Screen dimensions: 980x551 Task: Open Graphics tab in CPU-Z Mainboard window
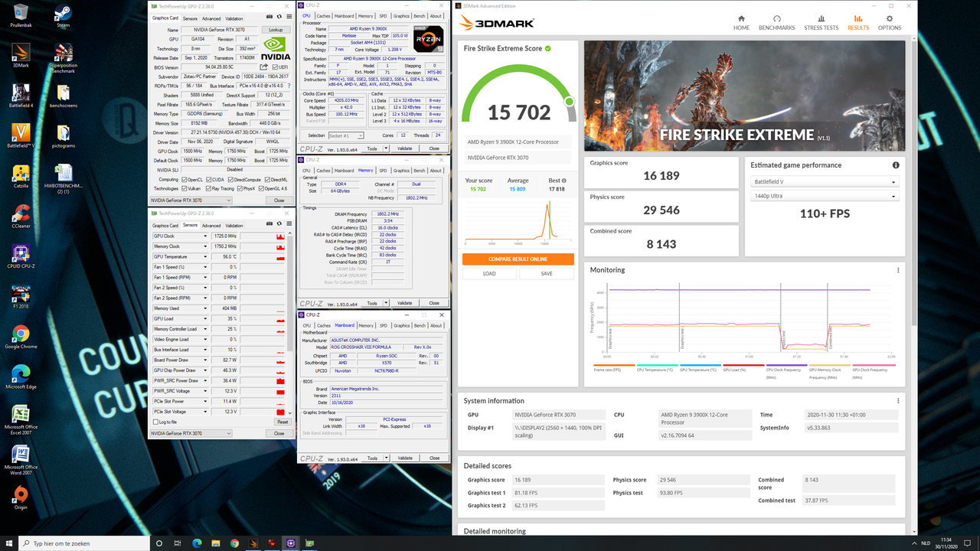click(x=401, y=325)
